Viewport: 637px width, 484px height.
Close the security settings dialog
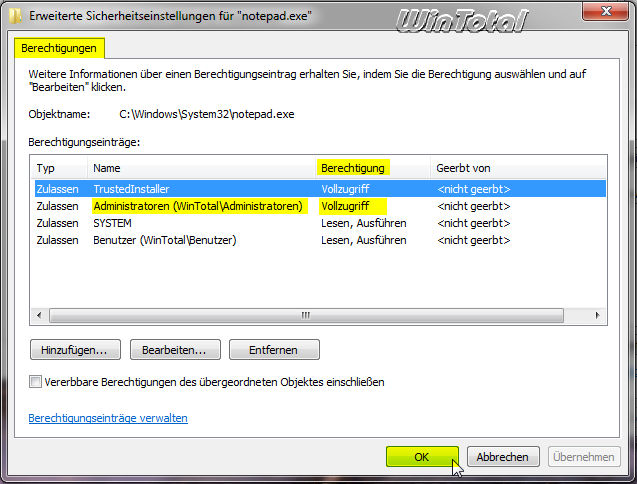[x=605, y=11]
